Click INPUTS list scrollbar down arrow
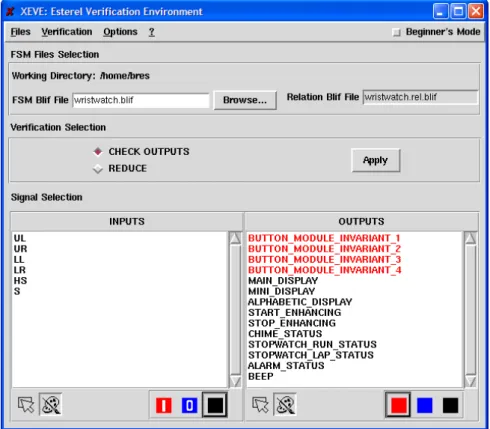This screenshot has width=490, height=429. click(235, 381)
